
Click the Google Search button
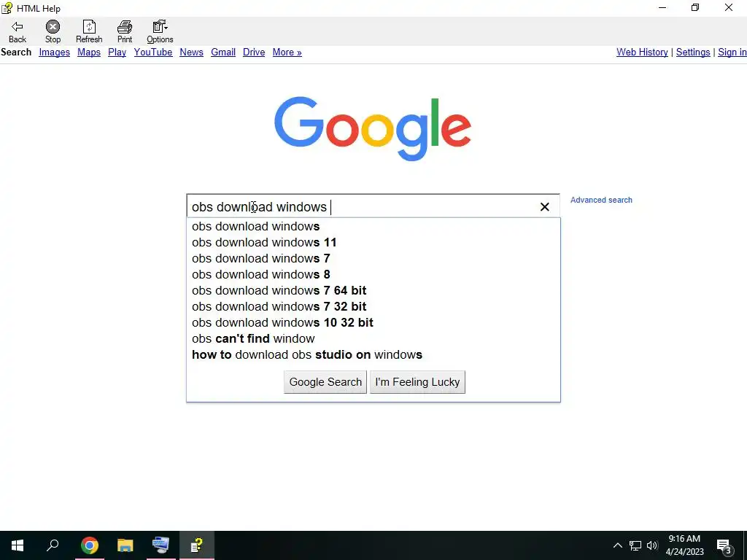325,382
